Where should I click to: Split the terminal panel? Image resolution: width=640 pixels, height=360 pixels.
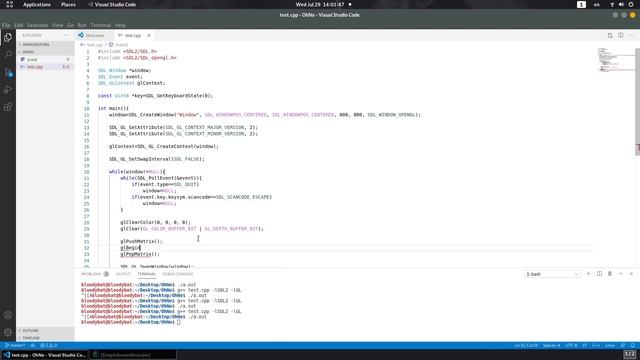coord(599,274)
